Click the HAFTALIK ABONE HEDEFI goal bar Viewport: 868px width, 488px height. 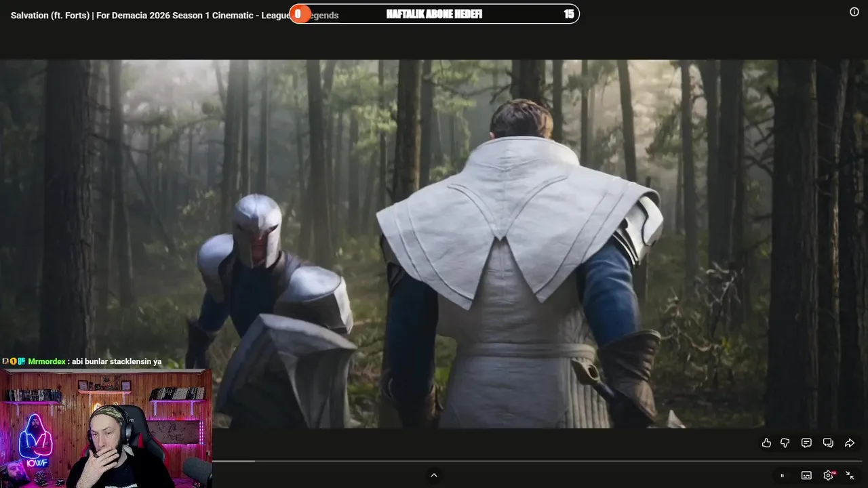pyautogui.click(x=435, y=14)
